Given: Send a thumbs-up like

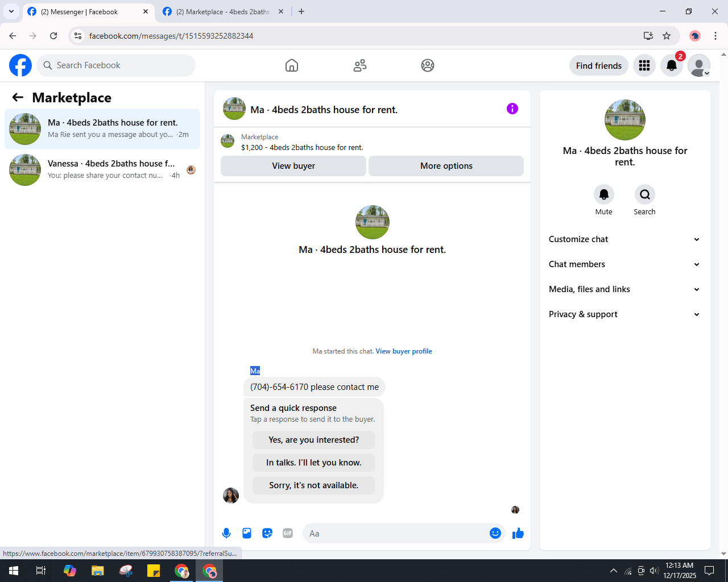Looking at the screenshot, I should pos(518,533).
